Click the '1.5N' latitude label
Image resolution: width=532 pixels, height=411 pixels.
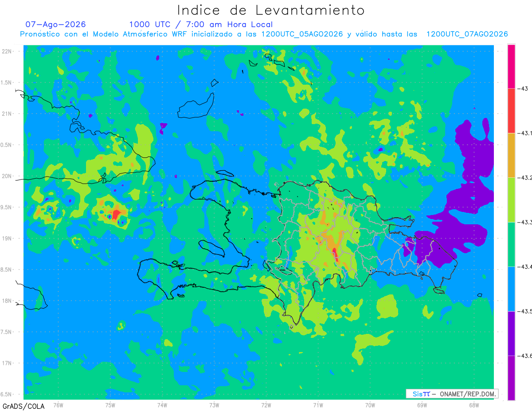pos(7,82)
